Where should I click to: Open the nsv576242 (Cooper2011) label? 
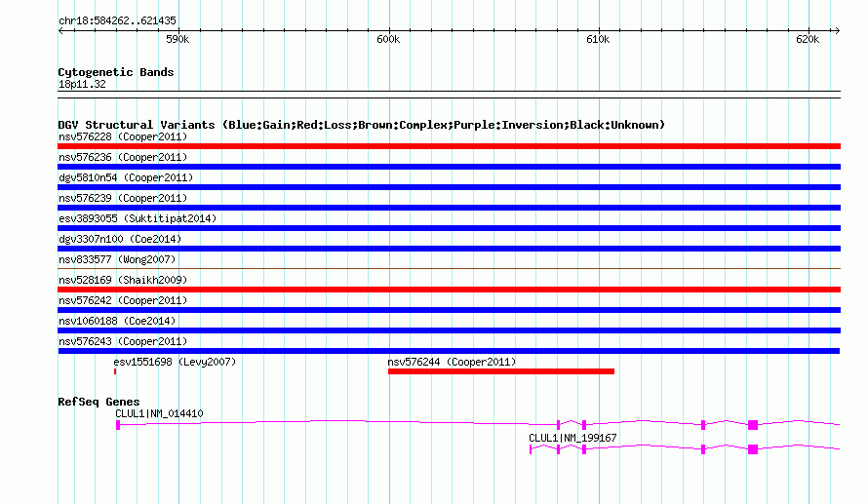click(123, 300)
